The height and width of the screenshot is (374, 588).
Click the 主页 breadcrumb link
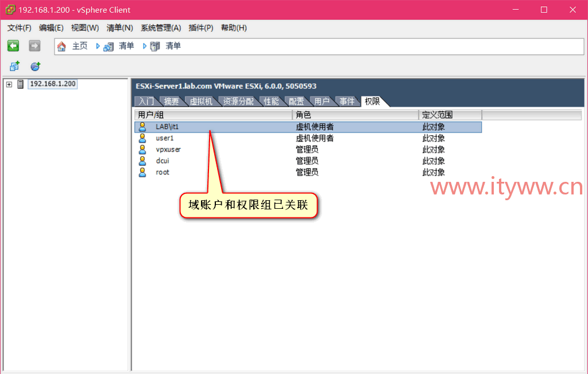click(x=80, y=46)
